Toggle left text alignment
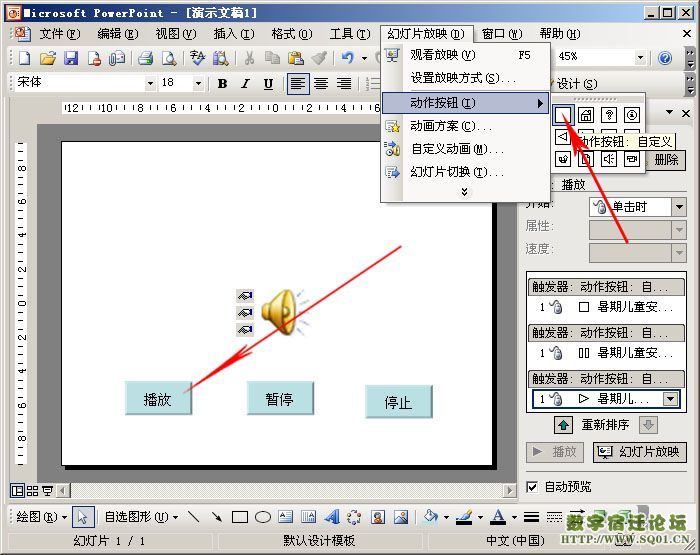 (298, 83)
